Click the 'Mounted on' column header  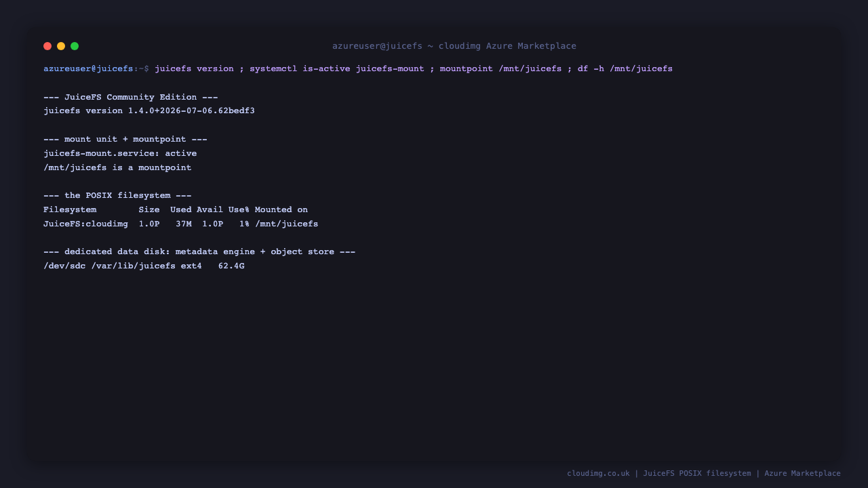click(x=281, y=209)
